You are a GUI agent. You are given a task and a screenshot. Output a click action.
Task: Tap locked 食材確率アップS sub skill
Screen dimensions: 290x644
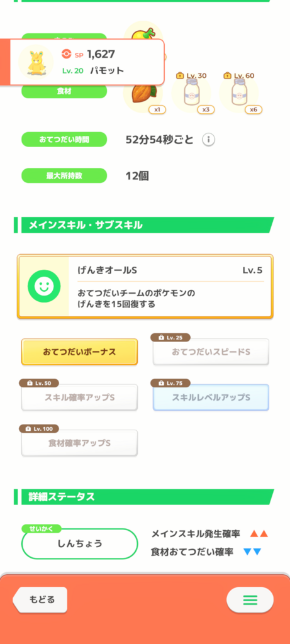point(79,443)
